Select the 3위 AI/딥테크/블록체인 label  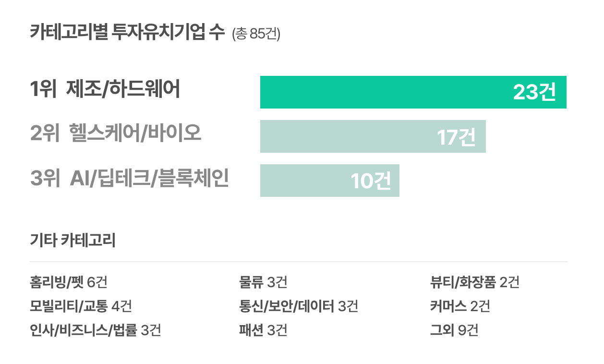point(129,178)
